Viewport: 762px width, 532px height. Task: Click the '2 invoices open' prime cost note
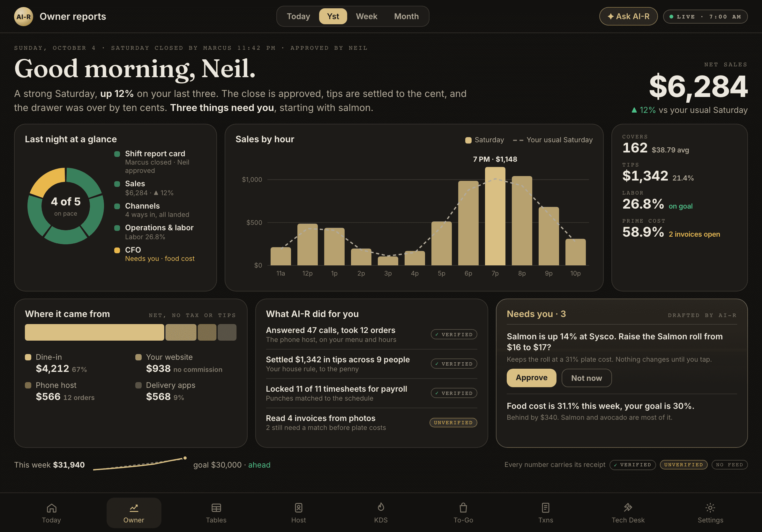point(694,234)
